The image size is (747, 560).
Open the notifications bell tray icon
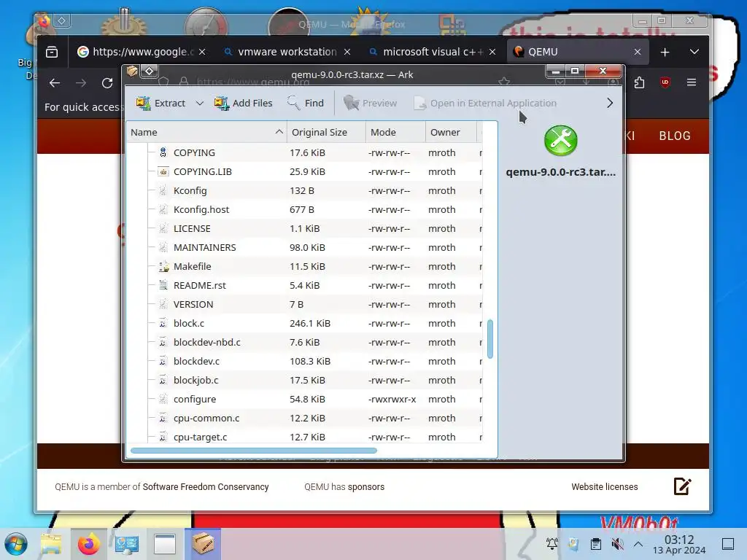[552, 544]
